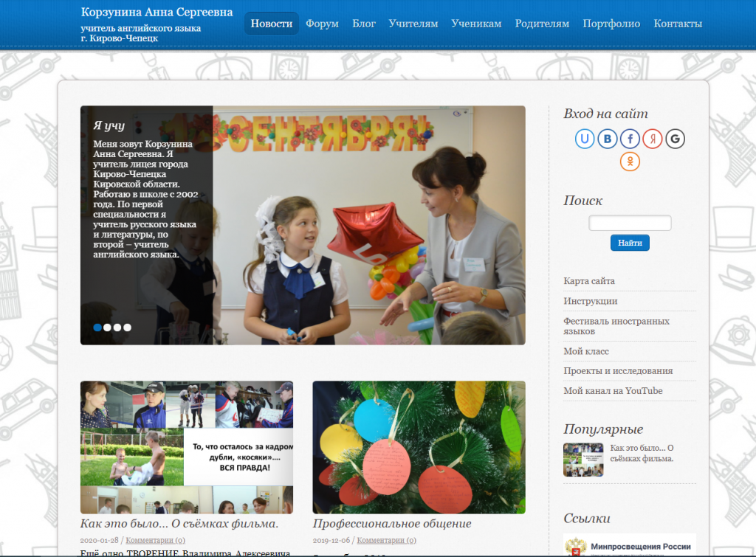Click the Найти search button
The image size is (756, 557).
(630, 243)
